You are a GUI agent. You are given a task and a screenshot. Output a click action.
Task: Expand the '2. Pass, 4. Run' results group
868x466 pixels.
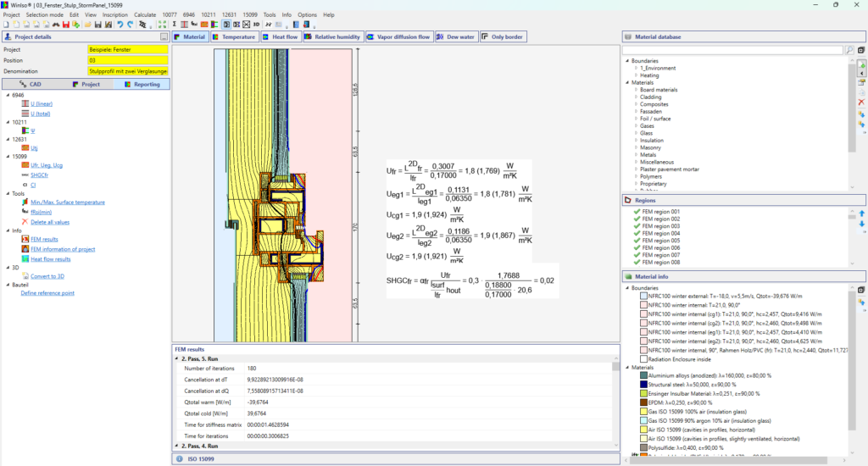click(x=177, y=446)
